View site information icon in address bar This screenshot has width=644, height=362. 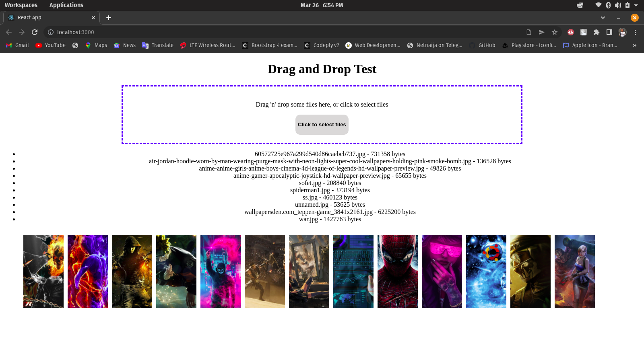[51, 32]
